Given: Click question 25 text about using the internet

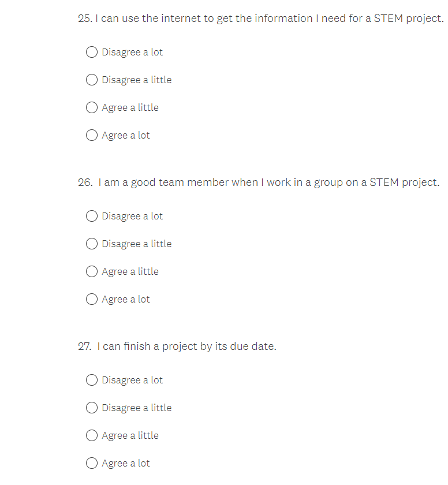Looking at the screenshot, I should pyautogui.click(x=260, y=18).
